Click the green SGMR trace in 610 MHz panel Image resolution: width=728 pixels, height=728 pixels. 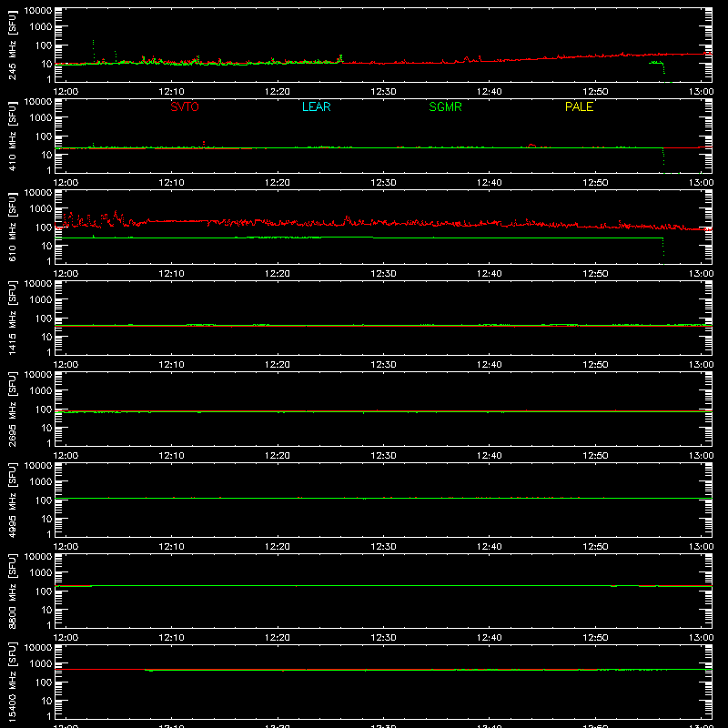tap(358, 238)
